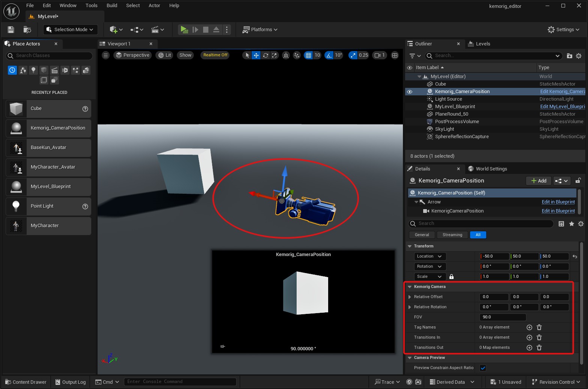Open the Platforms dropdown menu
The height and width of the screenshot is (389, 588).
[x=260, y=30]
